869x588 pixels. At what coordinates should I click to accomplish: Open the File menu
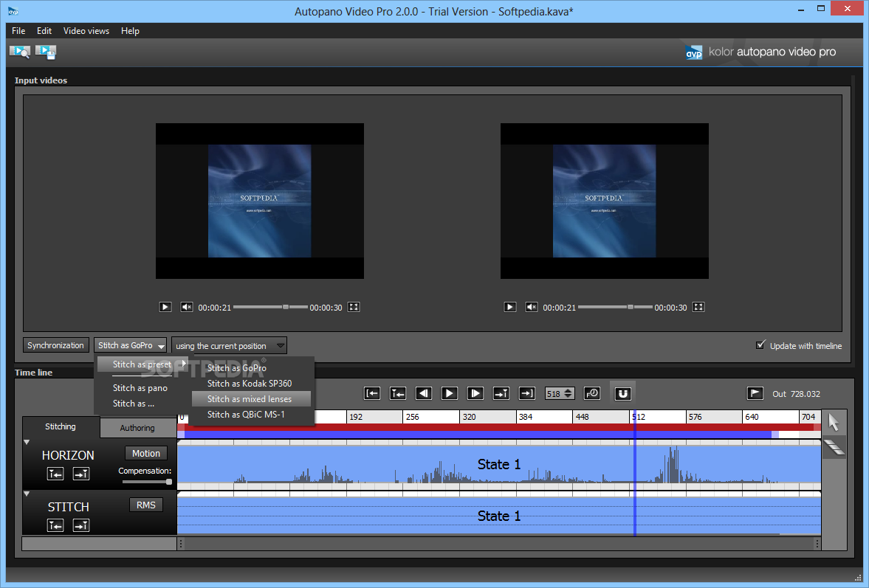pos(18,31)
